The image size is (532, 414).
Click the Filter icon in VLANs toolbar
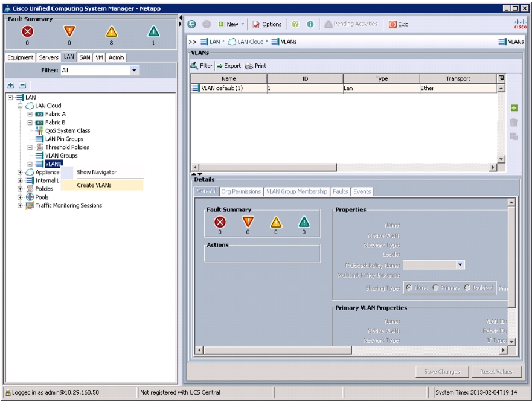click(x=194, y=65)
